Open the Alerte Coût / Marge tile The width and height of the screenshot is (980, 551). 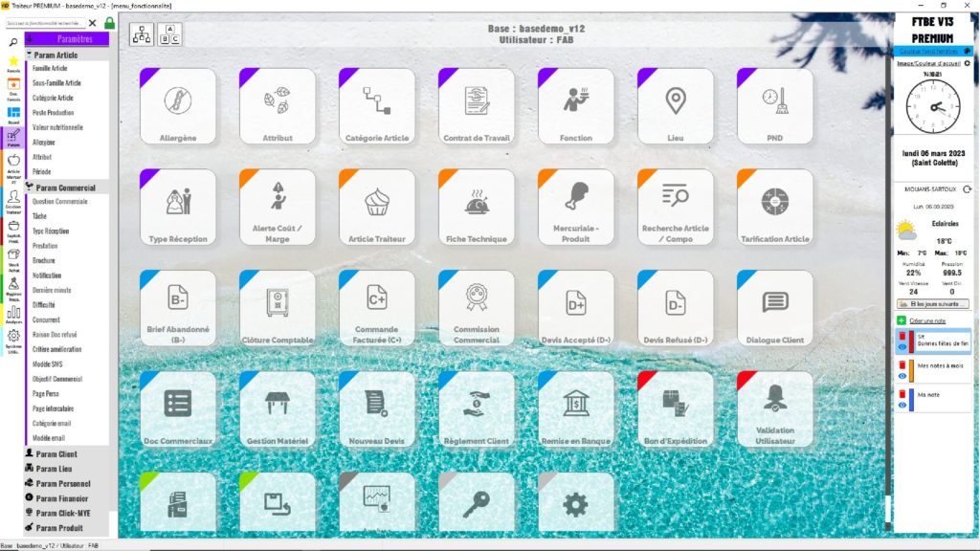pos(278,208)
